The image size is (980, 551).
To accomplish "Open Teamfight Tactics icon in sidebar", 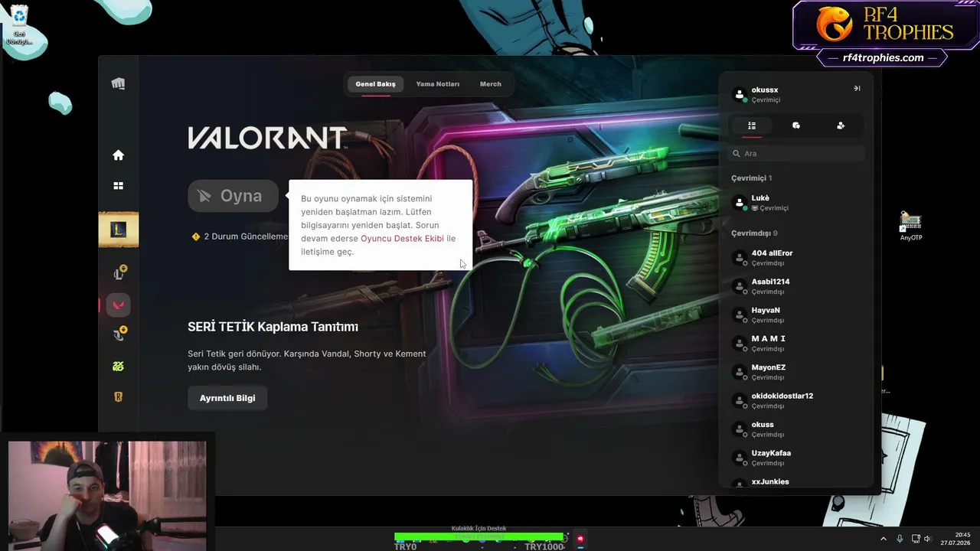I will click(119, 334).
